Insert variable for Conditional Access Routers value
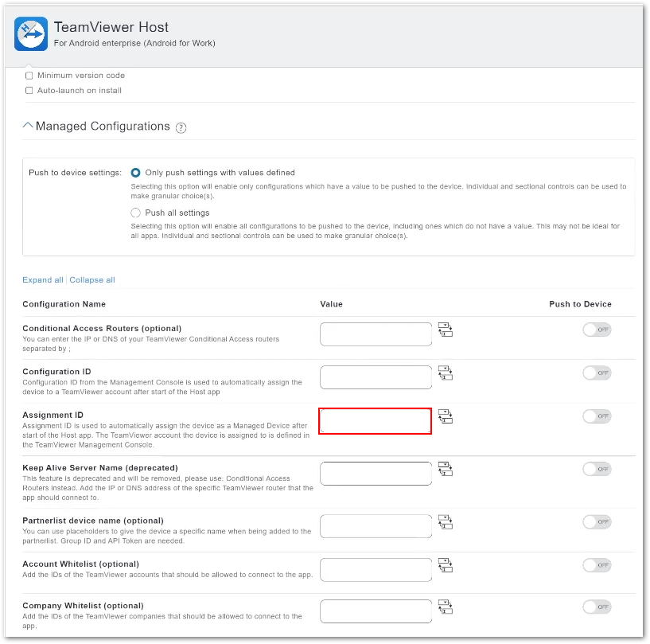650x644 pixels. tap(445, 329)
